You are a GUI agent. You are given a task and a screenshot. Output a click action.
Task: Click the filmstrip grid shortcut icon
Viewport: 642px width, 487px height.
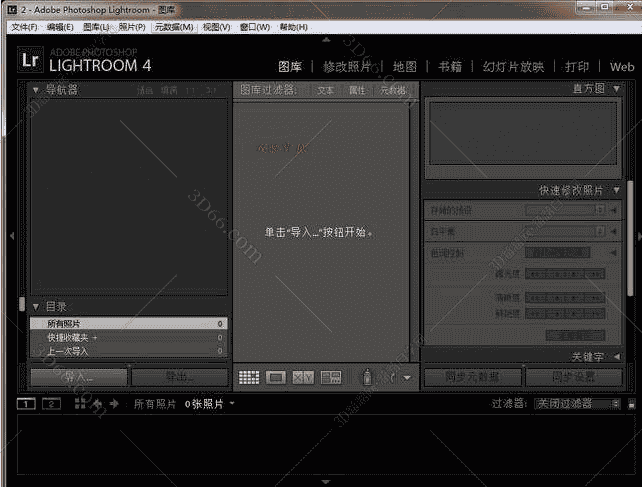point(80,404)
